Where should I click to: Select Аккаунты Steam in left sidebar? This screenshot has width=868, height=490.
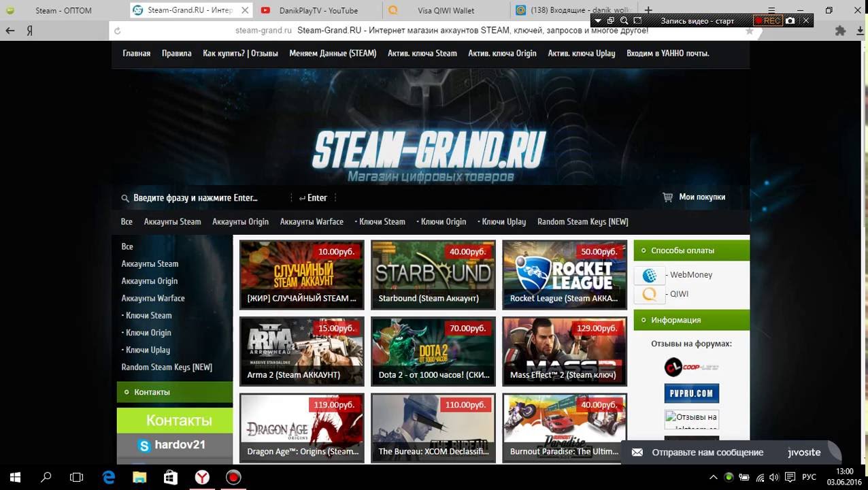pos(150,263)
